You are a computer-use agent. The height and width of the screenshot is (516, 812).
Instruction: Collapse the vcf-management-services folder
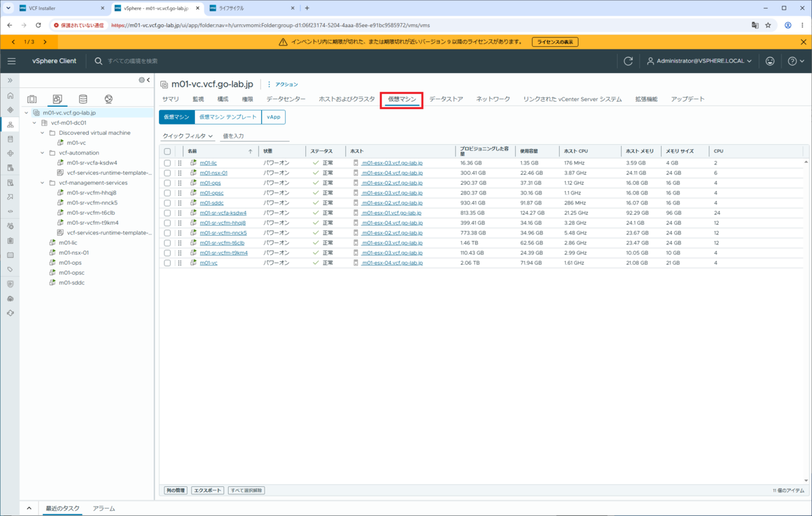point(43,183)
